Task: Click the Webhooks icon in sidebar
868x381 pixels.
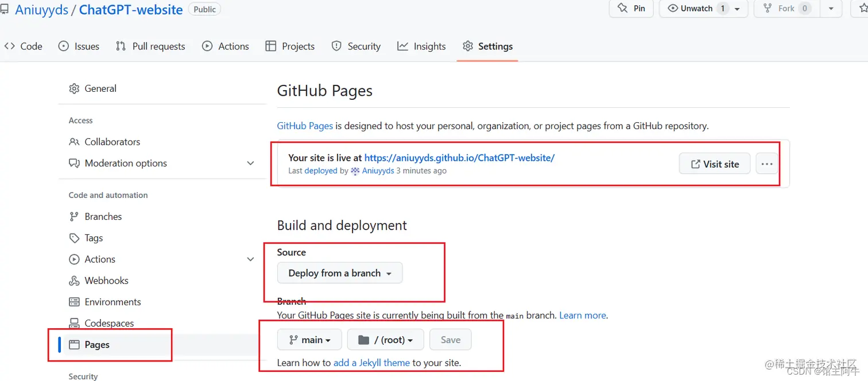Action: click(x=74, y=281)
